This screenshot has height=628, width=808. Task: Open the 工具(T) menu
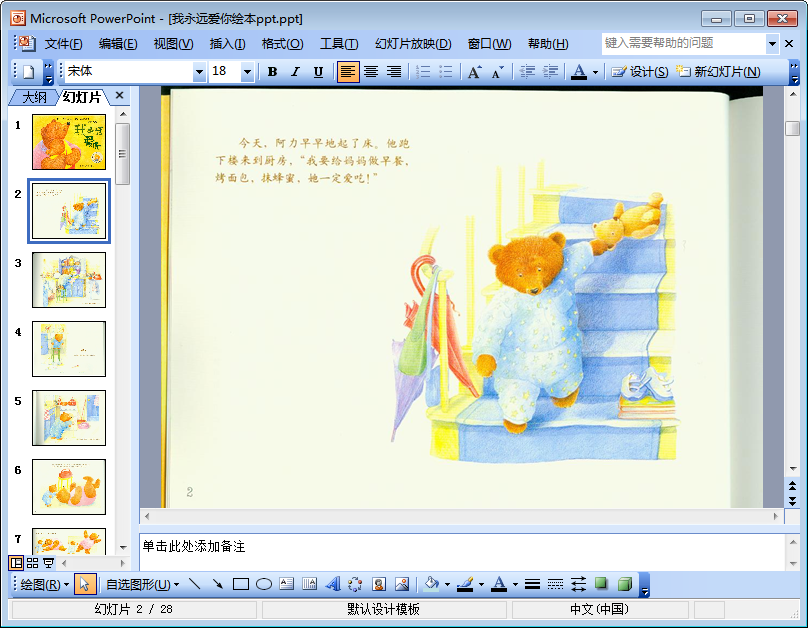pos(339,44)
